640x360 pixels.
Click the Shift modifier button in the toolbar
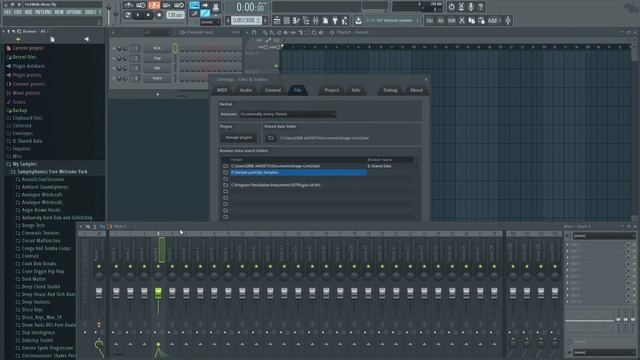pos(451,20)
